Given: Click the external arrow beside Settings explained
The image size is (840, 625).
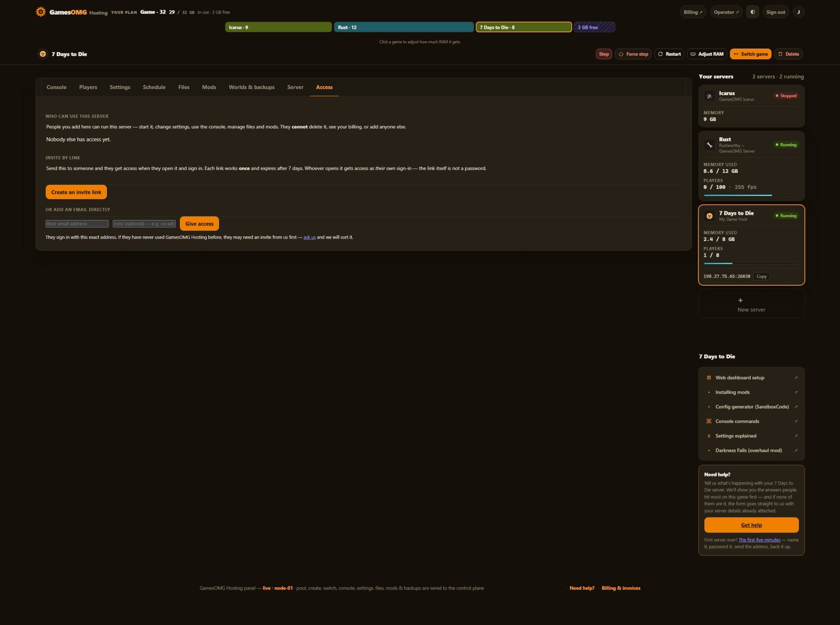Looking at the screenshot, I should pyautogui.click(x=796, y=436).
